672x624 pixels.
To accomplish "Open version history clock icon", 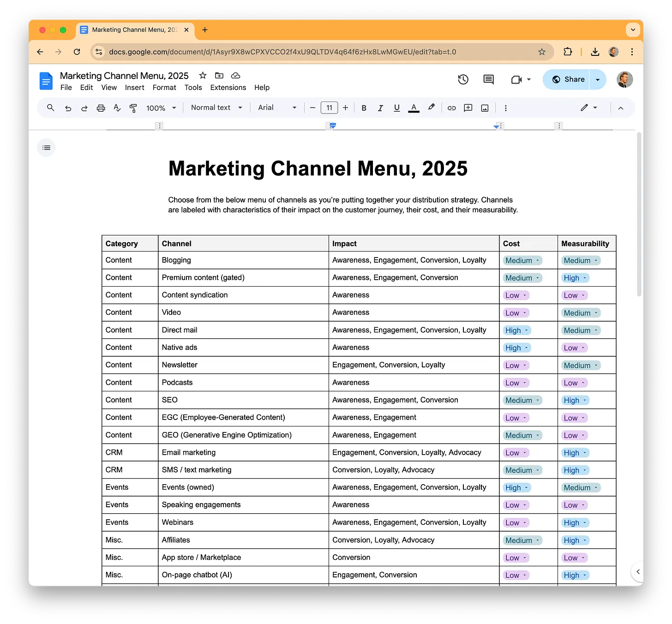I will click(x=463, y=79).
